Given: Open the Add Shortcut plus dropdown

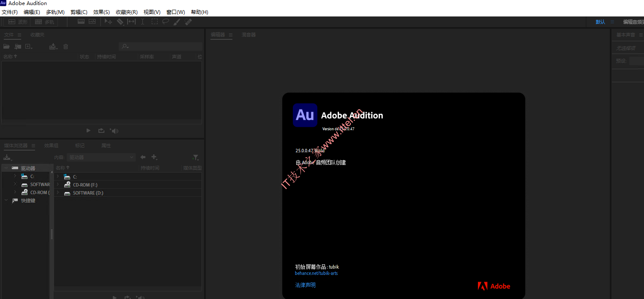Looking at the screenshot, I should coord(155,157).
